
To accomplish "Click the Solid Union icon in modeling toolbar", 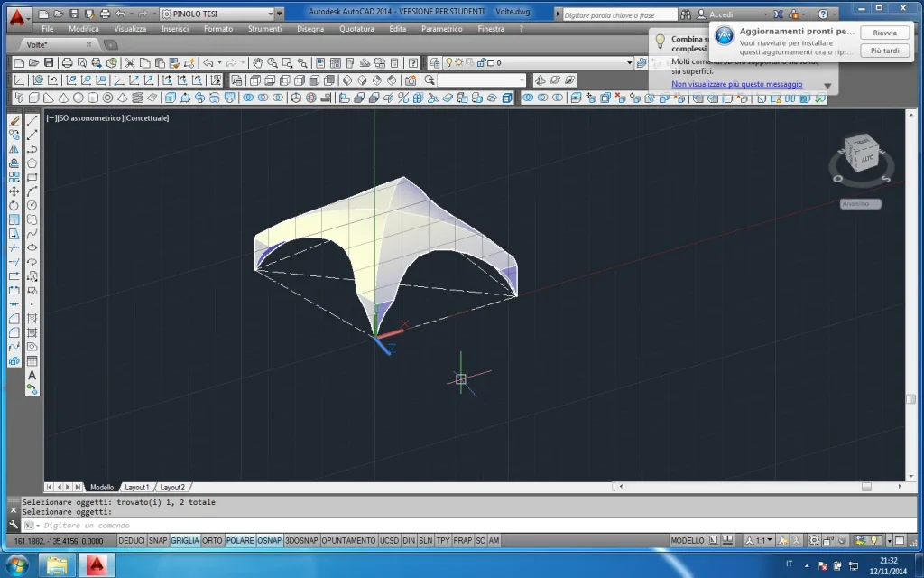I will 248,98.
